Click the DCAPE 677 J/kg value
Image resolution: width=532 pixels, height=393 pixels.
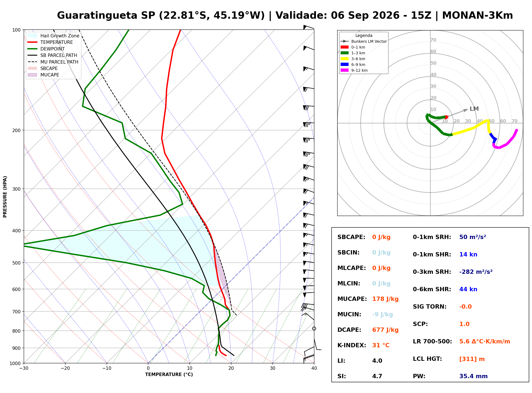pyautogui.click(x=385, y=330)
